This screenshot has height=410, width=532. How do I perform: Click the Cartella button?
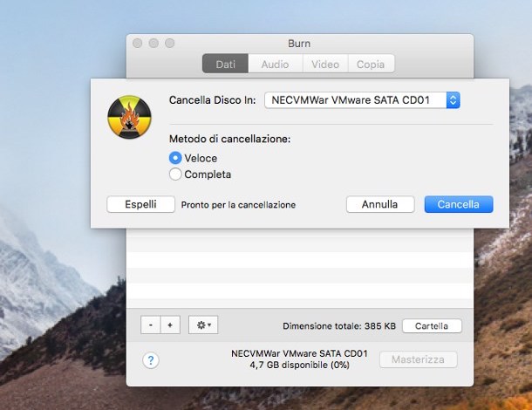[433, 325]
